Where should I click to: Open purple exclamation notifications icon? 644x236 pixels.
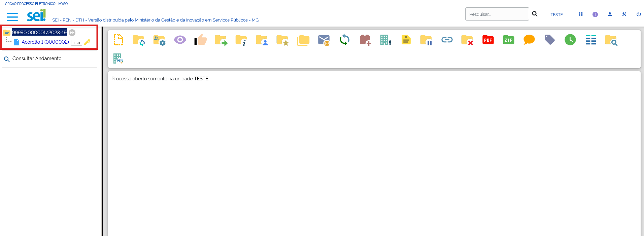(595, 14)
